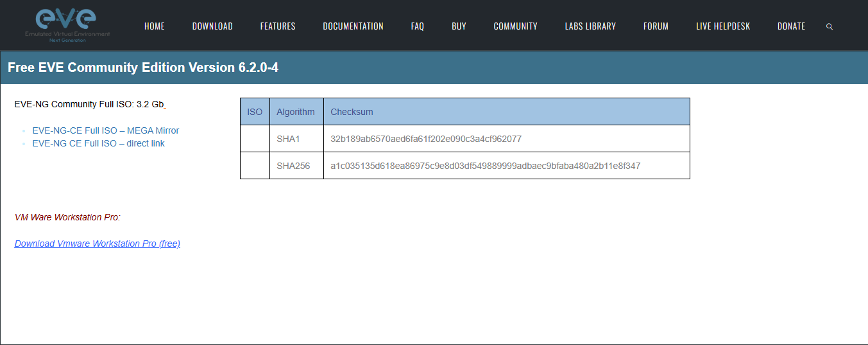Viewport: 868px width, 345px height.
Task: Open EVE-NG-CE Full ISO MEGA Mirror link
Action: point(106,130)
